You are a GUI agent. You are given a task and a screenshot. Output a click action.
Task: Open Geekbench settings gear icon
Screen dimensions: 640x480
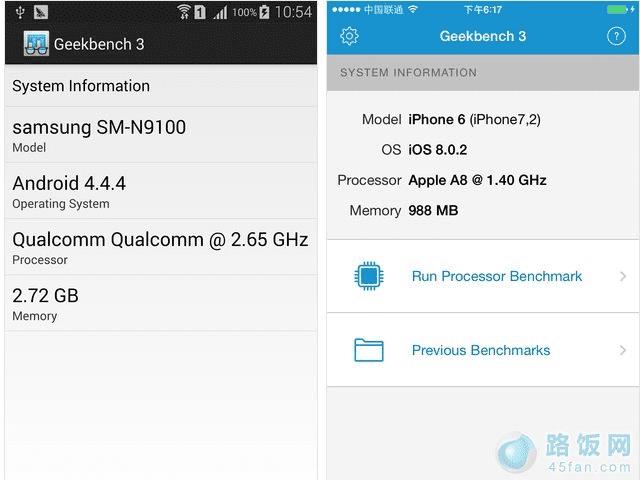click(349, 36)
